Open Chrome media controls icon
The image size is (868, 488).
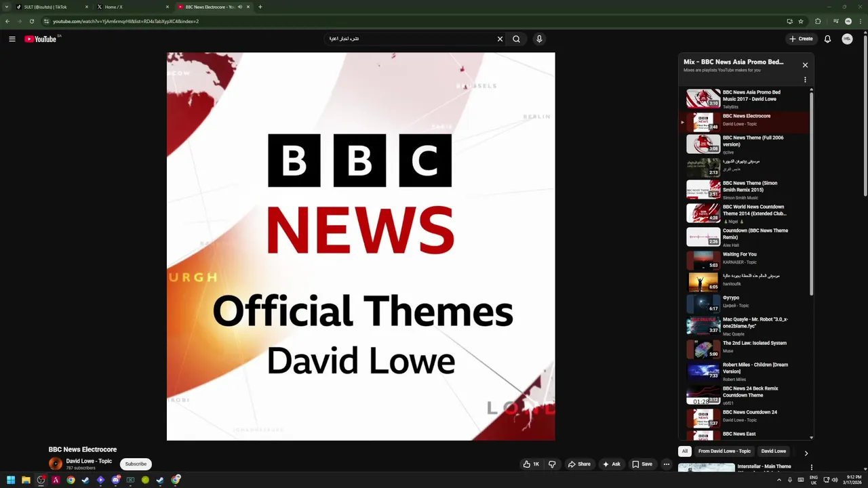pos(835,21)
